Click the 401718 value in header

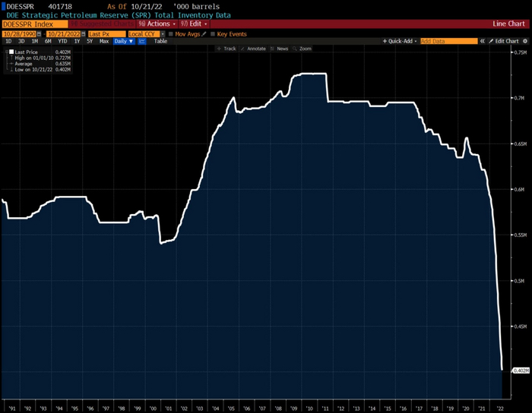pyautogui.click(x=60, y=6)
